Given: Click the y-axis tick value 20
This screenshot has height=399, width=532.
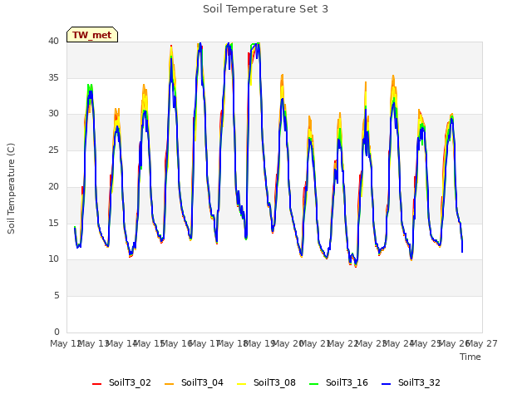Looking at the screenshot, I should pyautogui.click(x=53, y=186).
